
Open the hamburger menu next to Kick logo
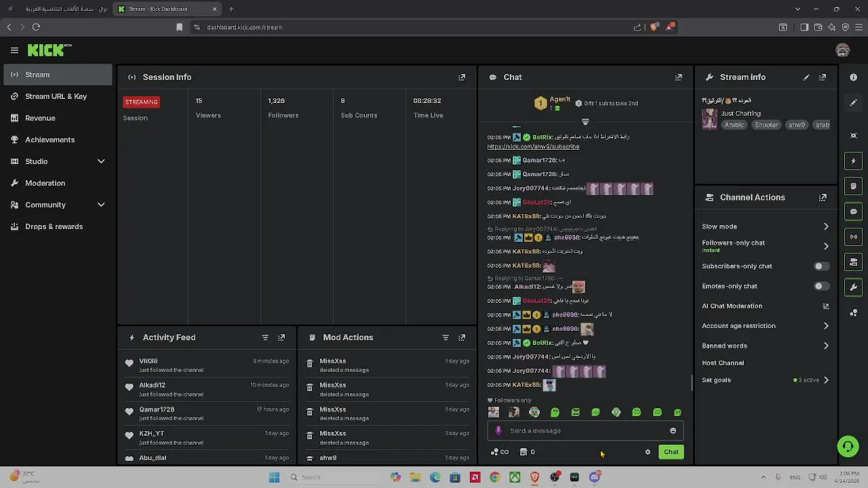[x=14, y=50]
